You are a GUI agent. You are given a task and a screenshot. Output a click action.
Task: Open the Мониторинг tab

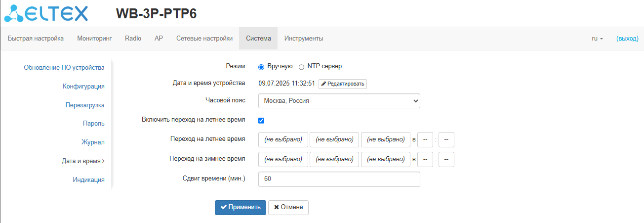point(94,39)
